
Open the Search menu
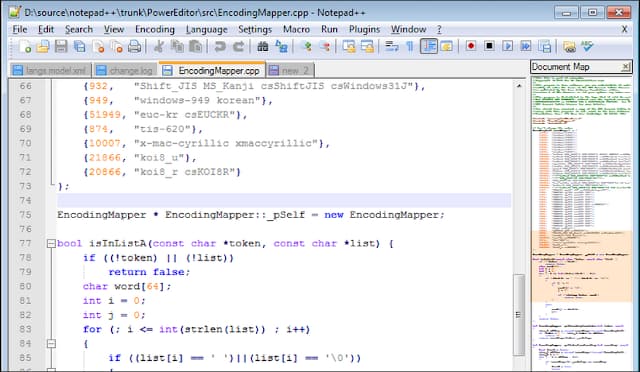pyautogui.click(x=79, y=29)
